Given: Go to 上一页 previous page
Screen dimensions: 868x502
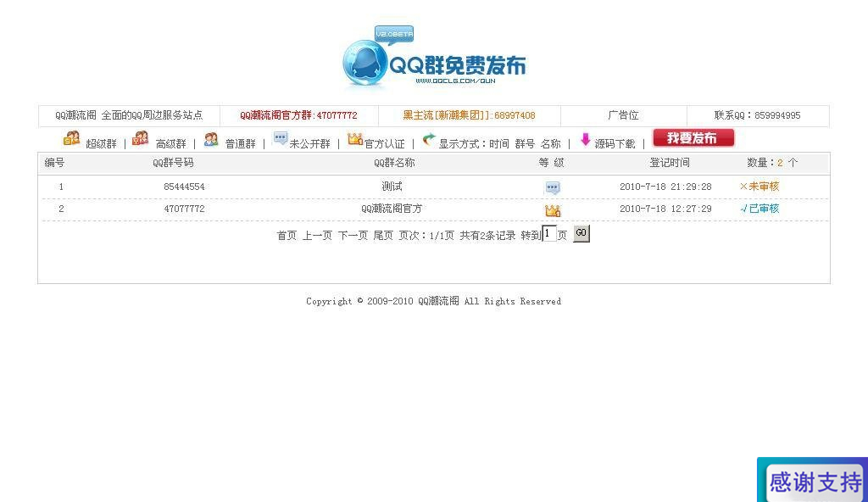Looking at the screenshot, I should 317,236.
